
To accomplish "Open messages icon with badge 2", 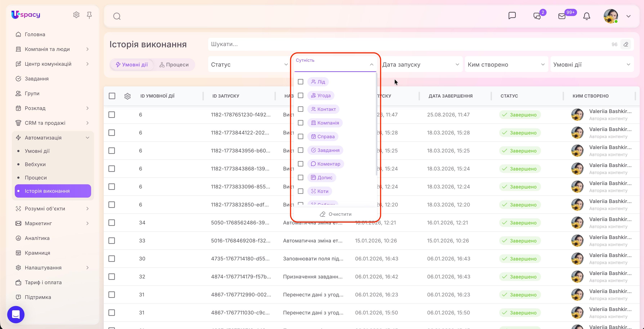I will [x=537, y=16].
